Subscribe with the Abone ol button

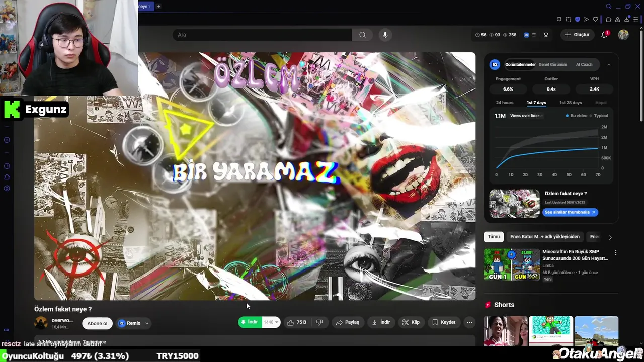[98, 323]
